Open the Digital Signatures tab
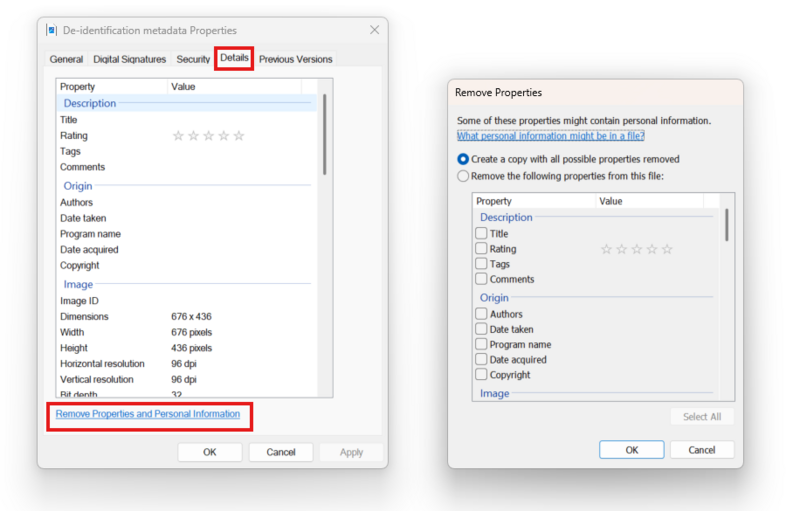Viewport: 800px width, 511px height. tap(130, 59)
